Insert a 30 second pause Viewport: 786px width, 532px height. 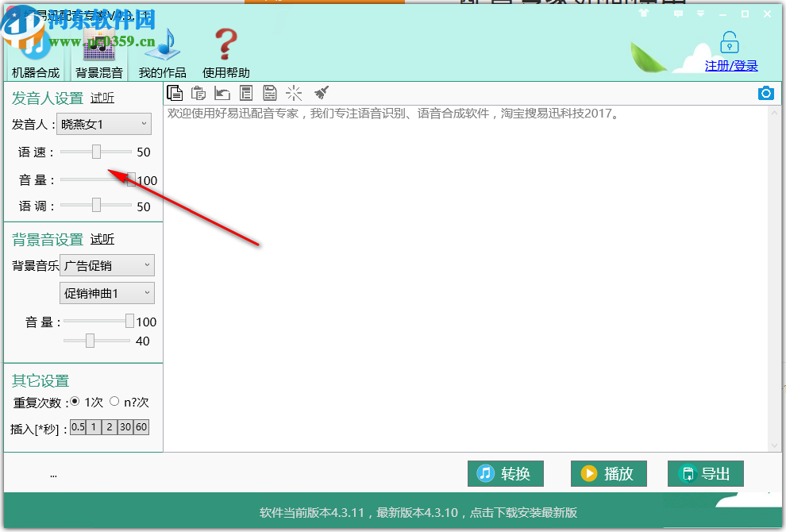(125, 427)
